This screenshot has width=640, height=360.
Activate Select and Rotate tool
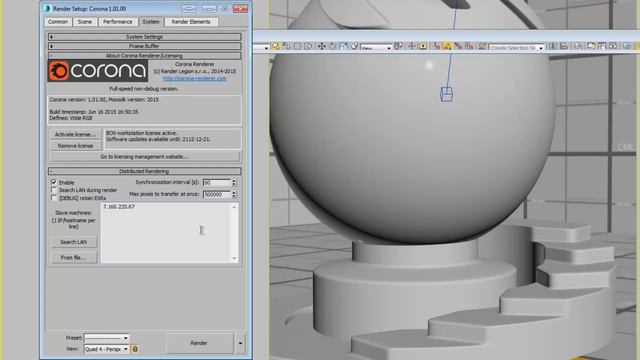332,46
